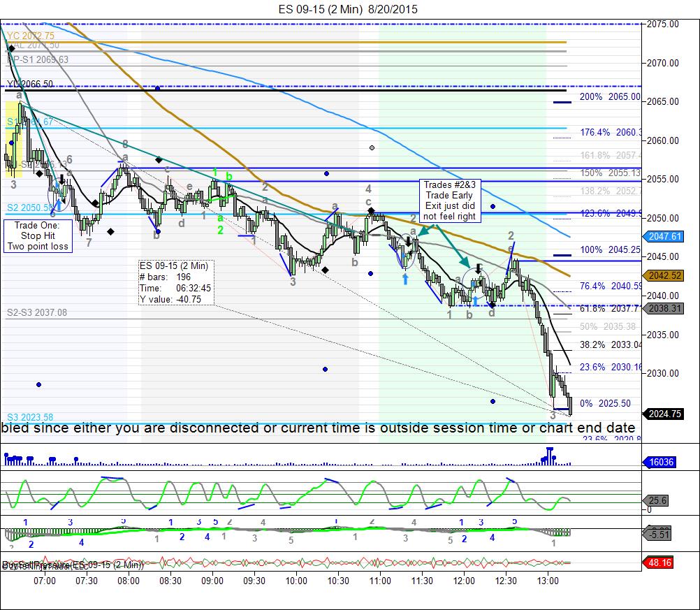Select the 123.6% Fibonacci level label
The height and width of the screenshot is (610, 700).
tap(611, 213)
